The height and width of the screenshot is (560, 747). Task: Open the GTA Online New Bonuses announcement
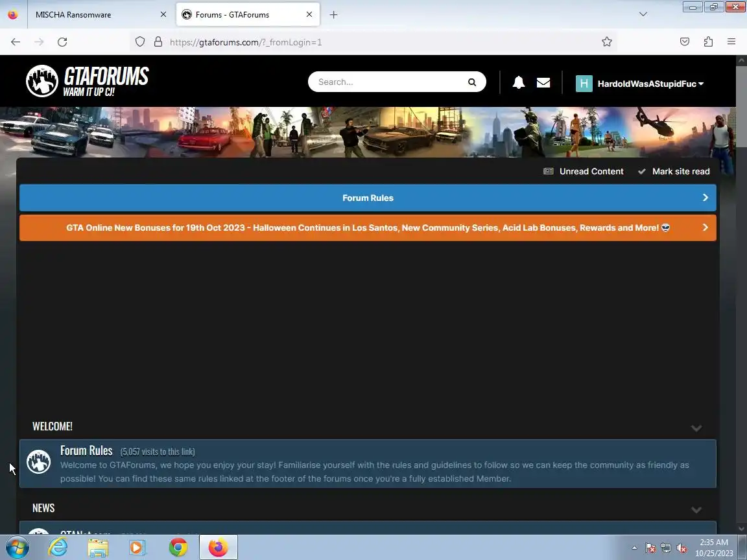click(x=368, y=227)
